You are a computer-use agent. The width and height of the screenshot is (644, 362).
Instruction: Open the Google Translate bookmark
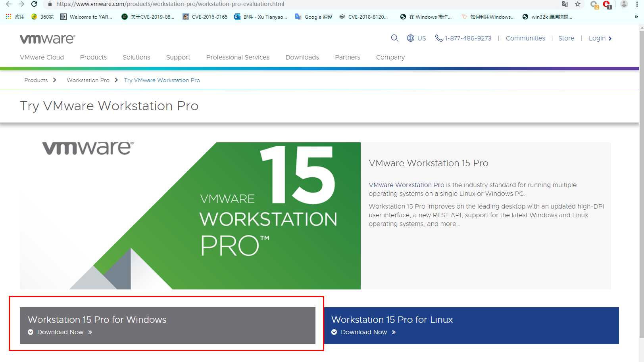pos(313,17)
